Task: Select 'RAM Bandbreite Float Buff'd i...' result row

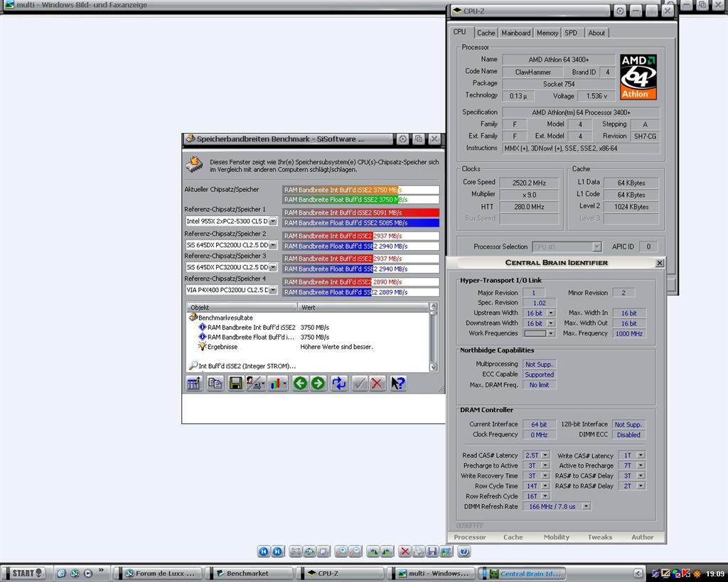Action: 246,337
